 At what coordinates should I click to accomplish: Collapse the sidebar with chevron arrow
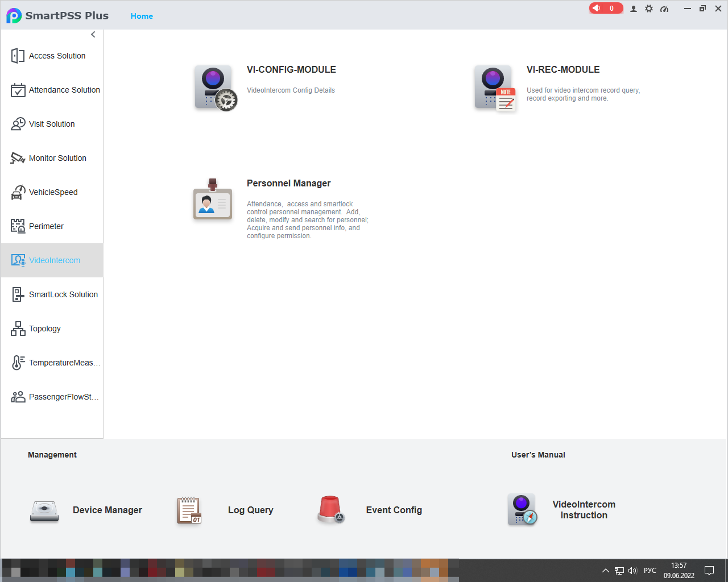pos(93,35)
